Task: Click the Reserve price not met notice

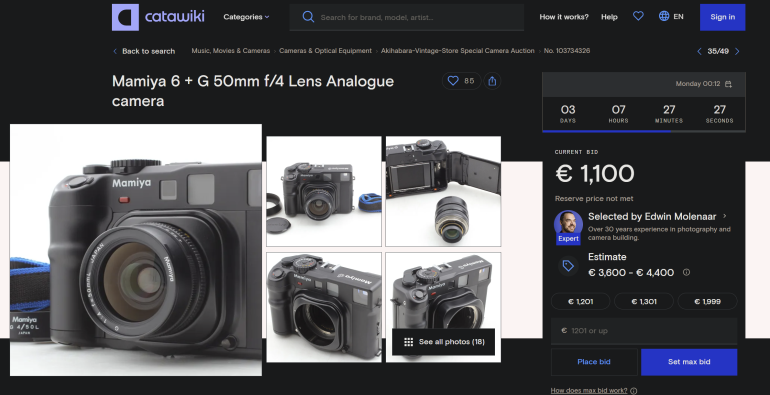Action: click(x=594, y=198)
